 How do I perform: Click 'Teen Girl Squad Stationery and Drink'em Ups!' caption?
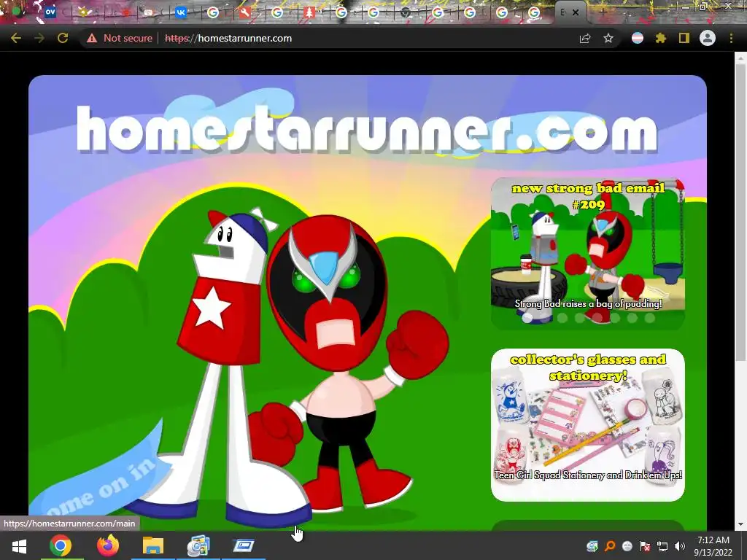click(588, 475)
